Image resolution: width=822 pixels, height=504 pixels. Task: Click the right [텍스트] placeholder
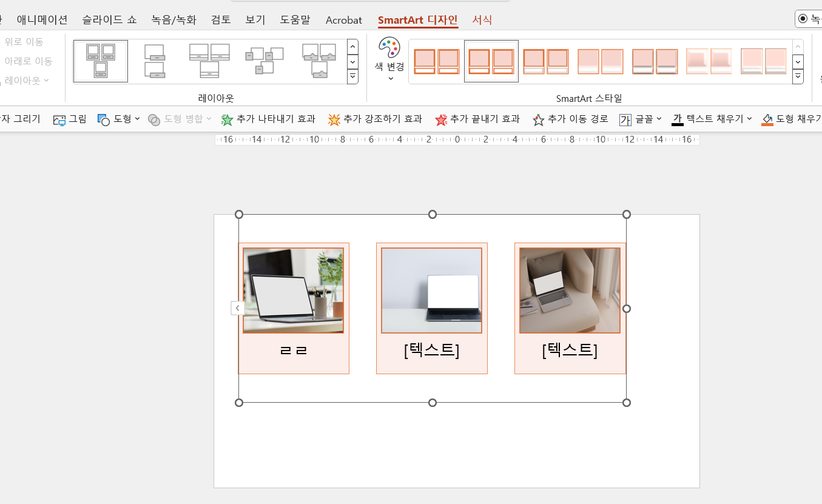(x=570, y=350)
